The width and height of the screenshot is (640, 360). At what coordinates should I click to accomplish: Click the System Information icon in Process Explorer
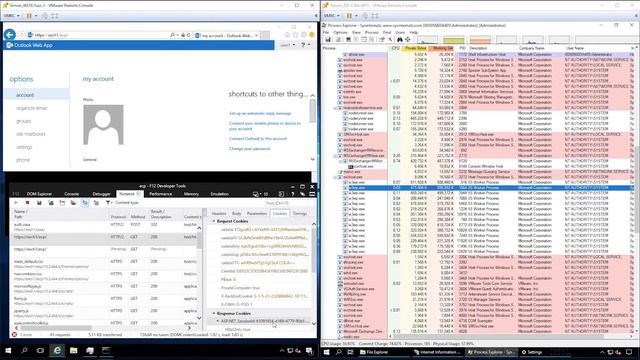point(348,39)
